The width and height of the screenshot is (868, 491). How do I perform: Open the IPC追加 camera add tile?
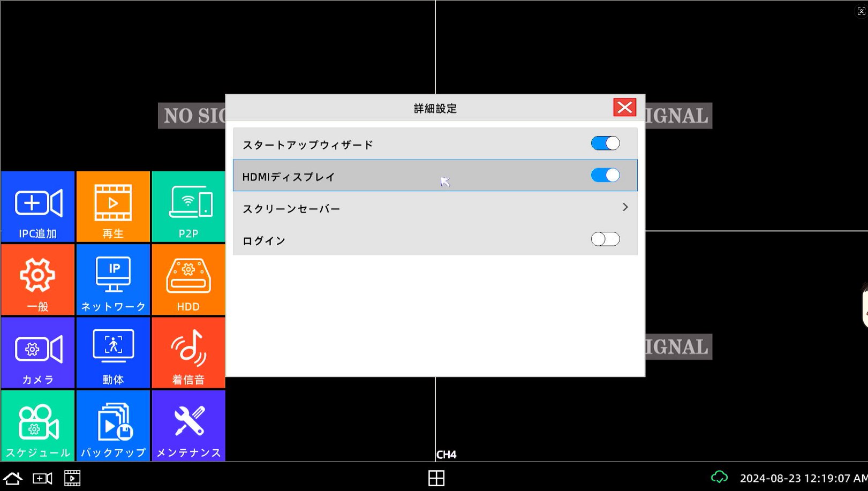[37, 207]
